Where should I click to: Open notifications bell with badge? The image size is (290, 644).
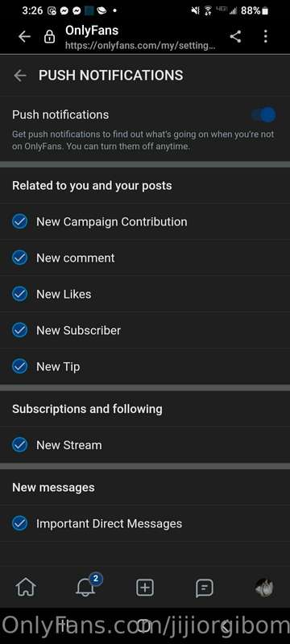pyautogui.click(x=85, y=588)
